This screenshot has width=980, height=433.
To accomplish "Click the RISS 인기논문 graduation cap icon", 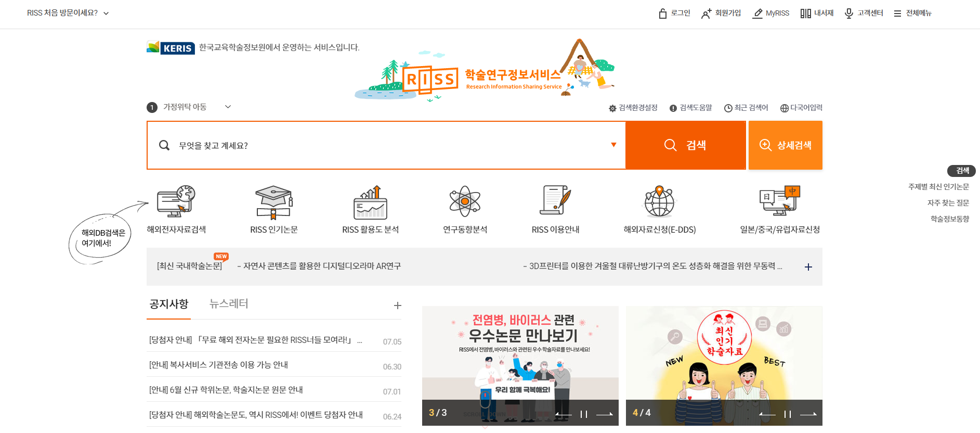I will click(x=274, y=202).
